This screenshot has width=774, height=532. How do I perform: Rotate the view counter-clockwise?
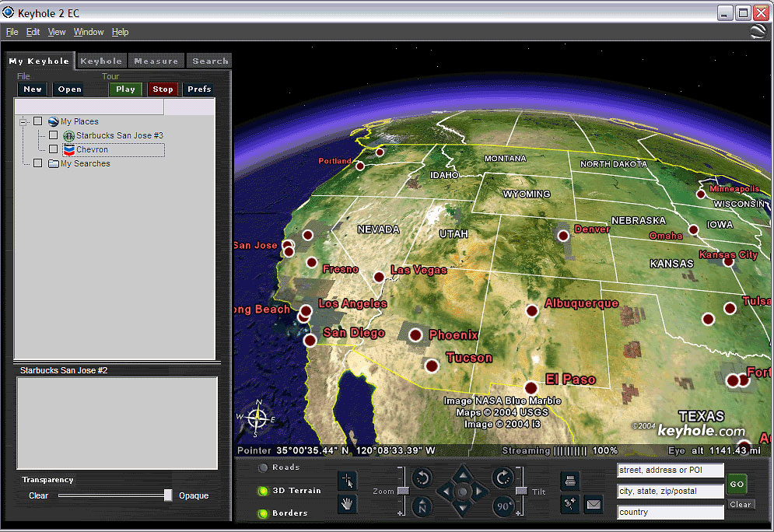point(422,478)
